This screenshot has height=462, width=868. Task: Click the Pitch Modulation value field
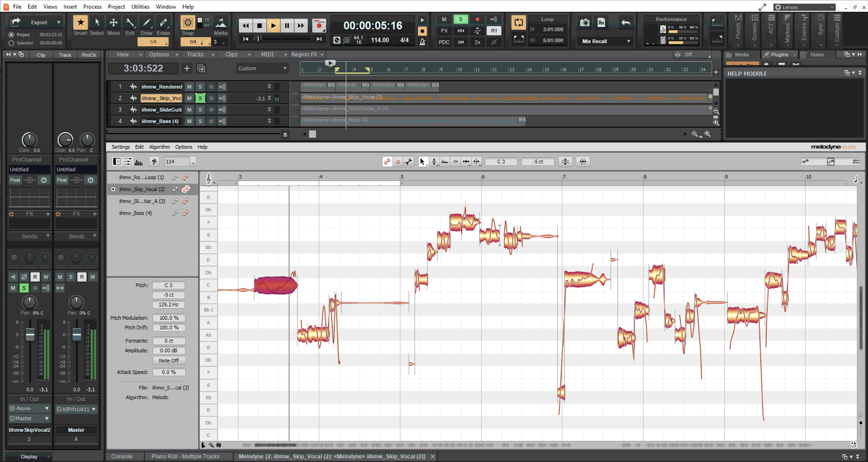tap(169, 318)
